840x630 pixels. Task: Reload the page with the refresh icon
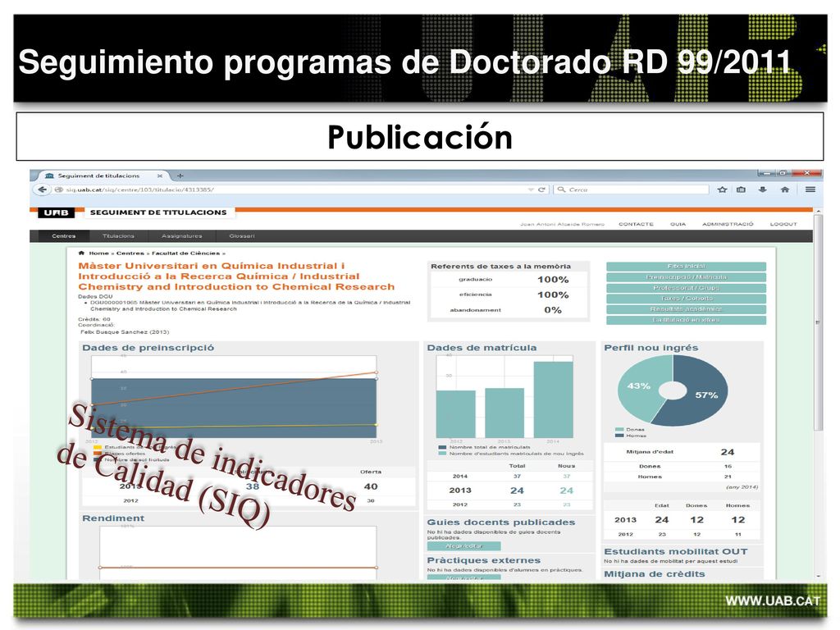541,189
